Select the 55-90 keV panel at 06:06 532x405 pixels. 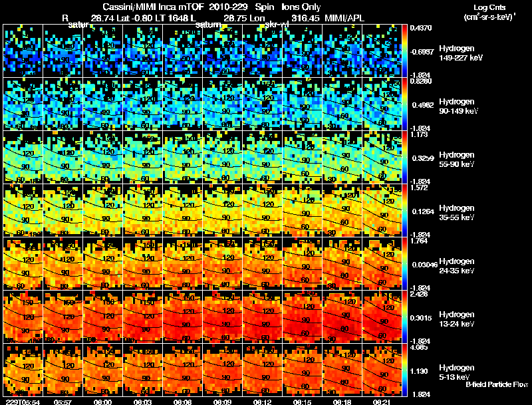pos(182,158)
